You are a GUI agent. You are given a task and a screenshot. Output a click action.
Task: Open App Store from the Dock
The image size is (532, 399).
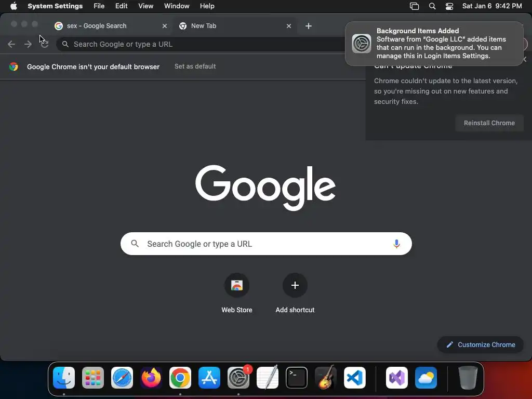209,378
